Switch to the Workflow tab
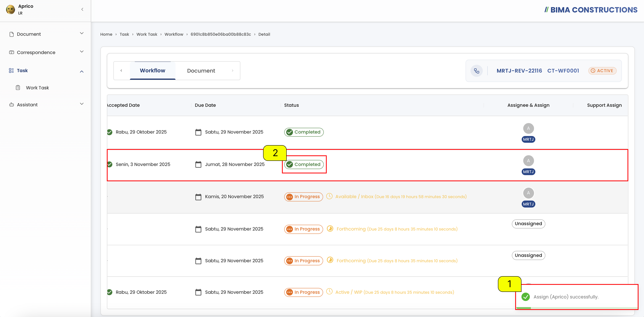This screenshot has width=644, height=317. [x=153, y=71]
